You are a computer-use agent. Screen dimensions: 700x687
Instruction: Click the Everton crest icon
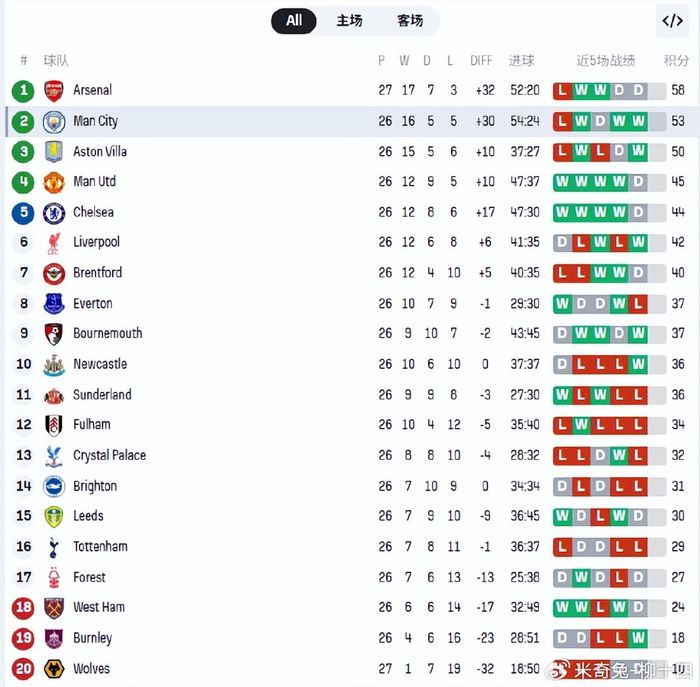54,304
